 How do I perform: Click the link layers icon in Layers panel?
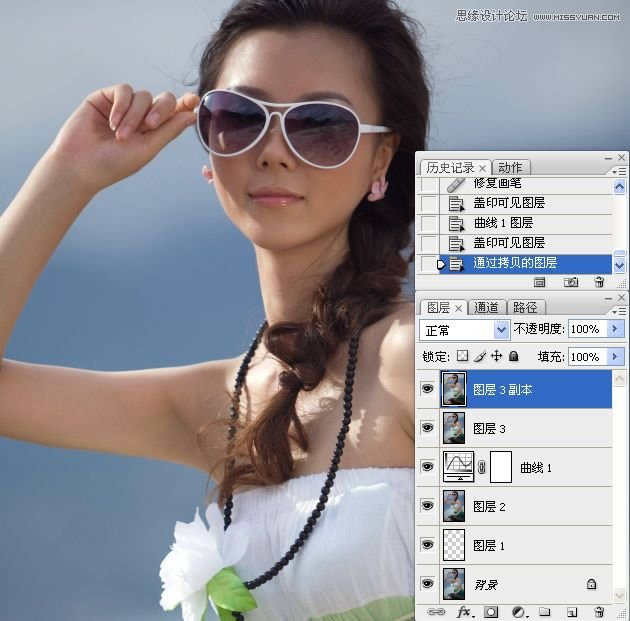tap(436, 610)
